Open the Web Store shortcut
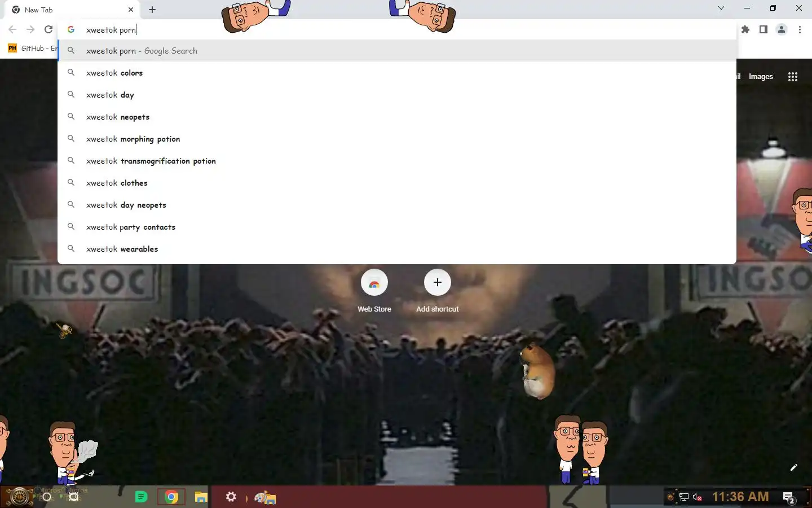 [374, 291]
